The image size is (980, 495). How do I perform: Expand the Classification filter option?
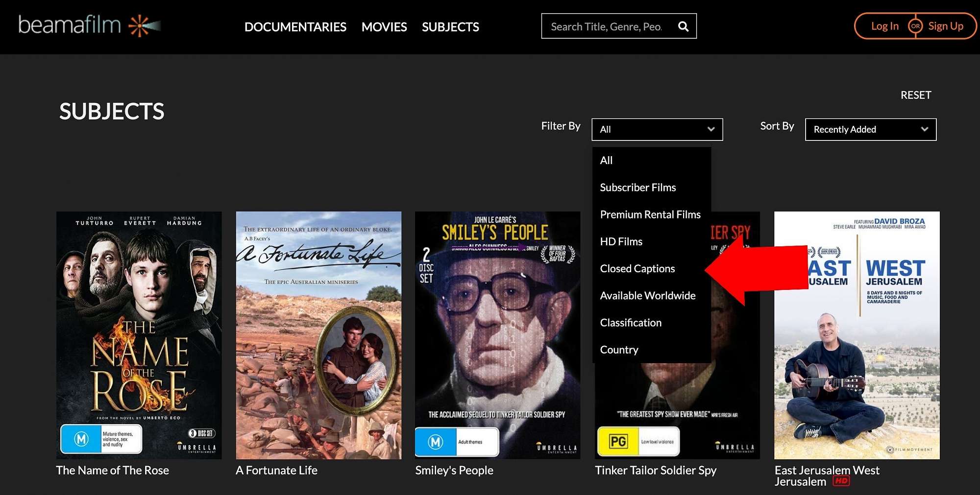click(x=631, y=323)
